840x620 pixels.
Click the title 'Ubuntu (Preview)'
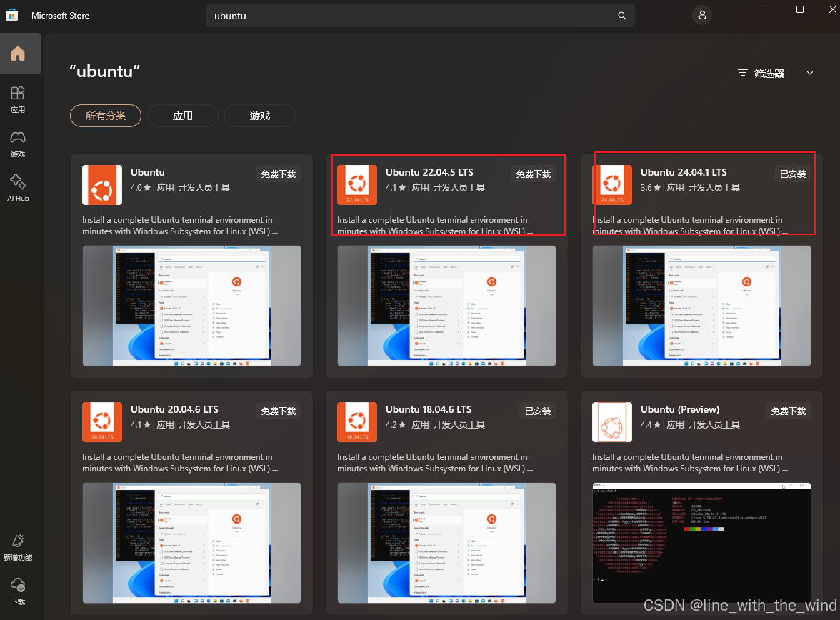click(x=680, y=409)
